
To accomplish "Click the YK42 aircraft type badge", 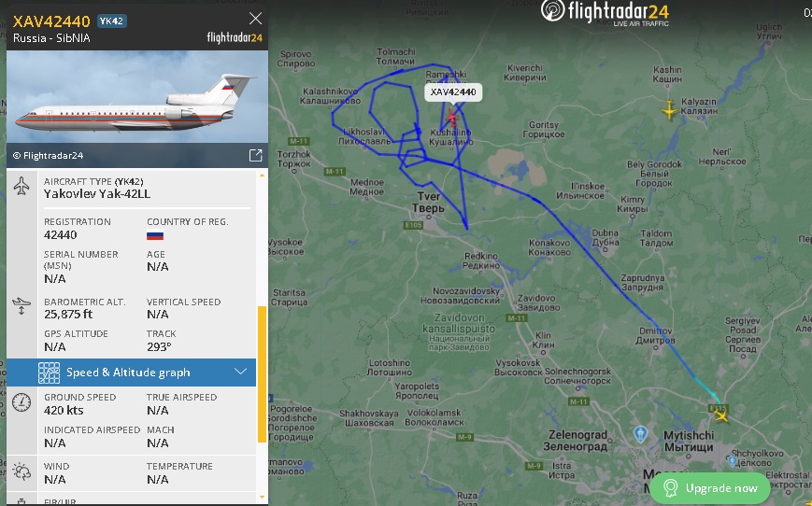I will pos(112,21).
